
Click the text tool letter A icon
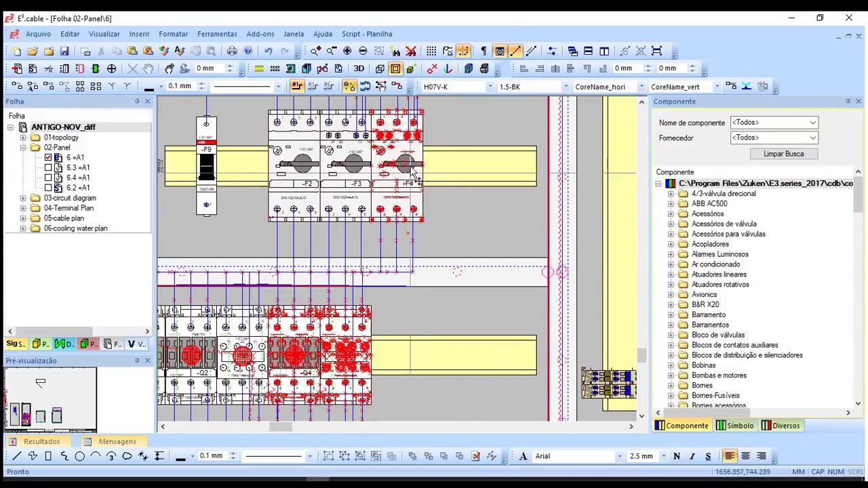pyautogui.click(x=524, y=456)
